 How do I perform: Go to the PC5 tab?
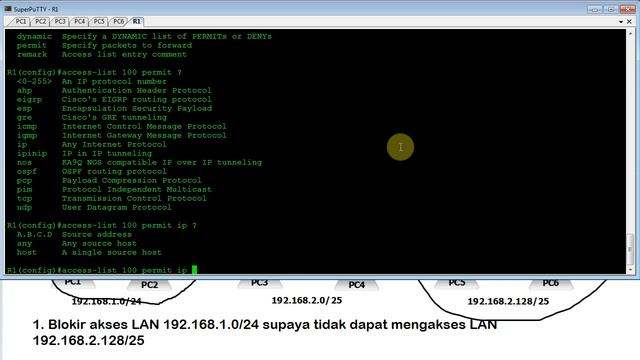click(x=99, y=21)
